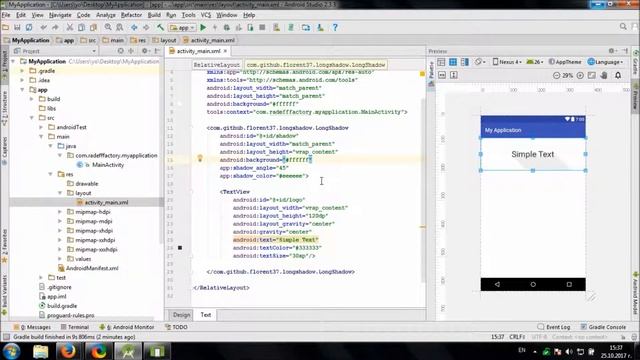Click the RelativeLayout breadcrumb
The width and height of the screenshot is (640, 360).
click(x=217, y=65)
